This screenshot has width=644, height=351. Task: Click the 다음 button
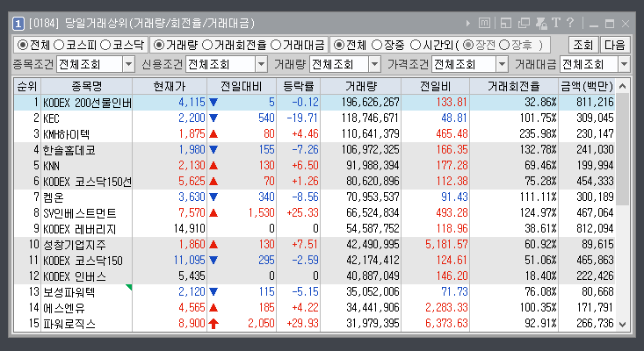pos(614,45)
